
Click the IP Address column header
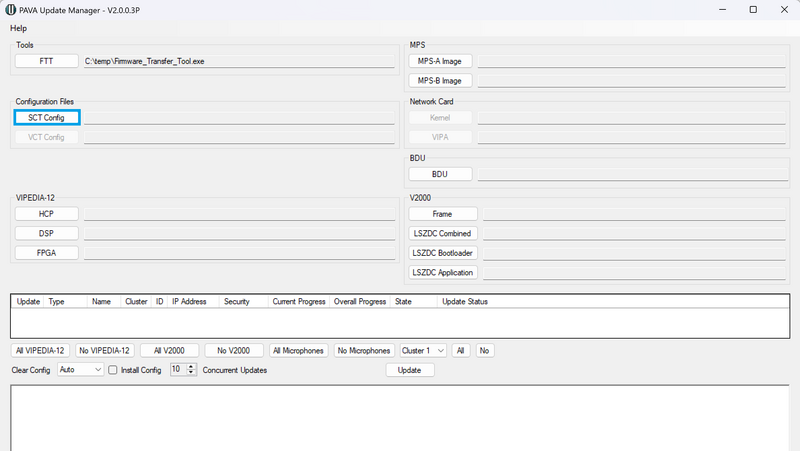click(193, 302)
